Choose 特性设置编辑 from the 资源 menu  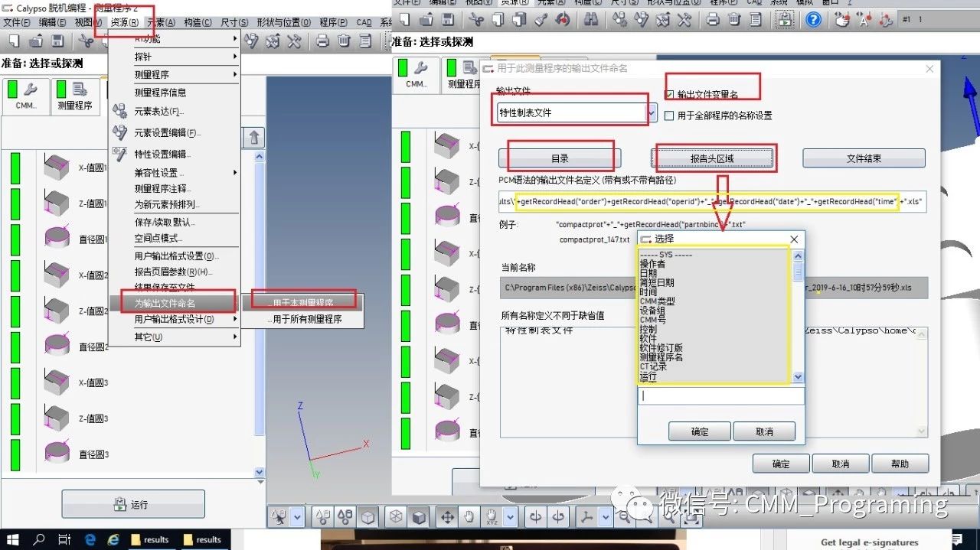point(175,154)
